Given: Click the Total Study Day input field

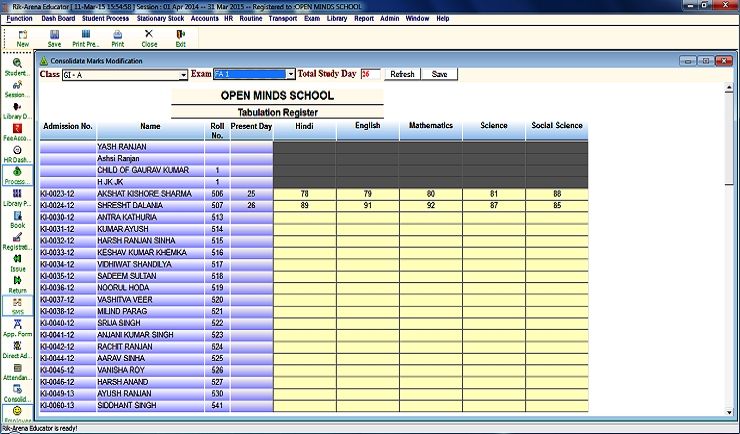Looking at the screenshot, I should tap(370, 74).
